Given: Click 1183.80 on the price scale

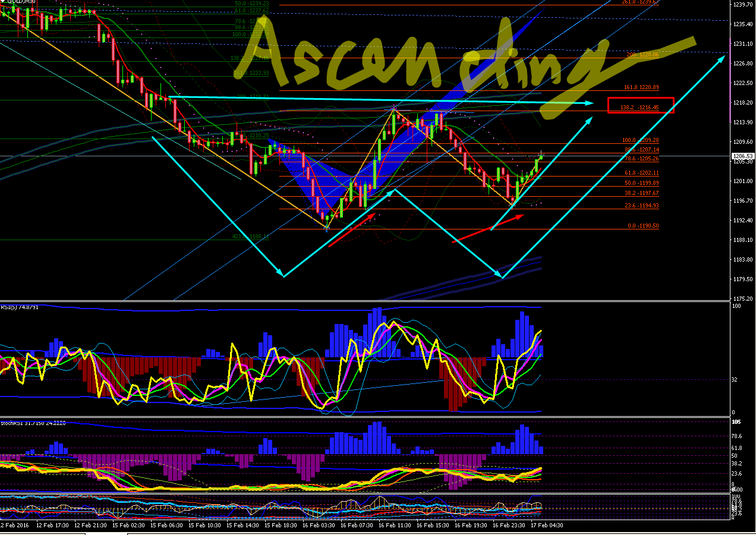Looking at the screenshot, I should pos(742,260).
